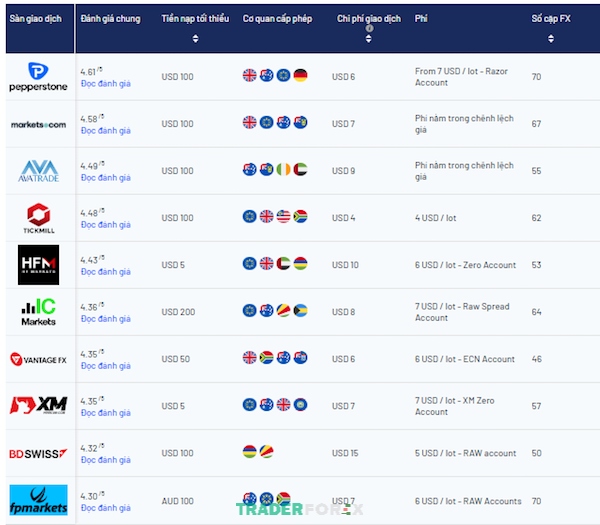Click the 6 USD / lot - Zero Account text

[465, 265]
